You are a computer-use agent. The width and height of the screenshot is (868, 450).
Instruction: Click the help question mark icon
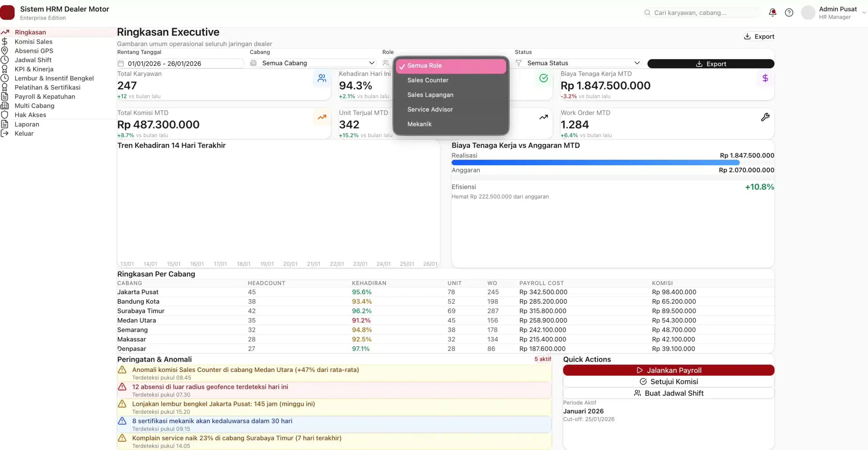click(x=789, y=12)
